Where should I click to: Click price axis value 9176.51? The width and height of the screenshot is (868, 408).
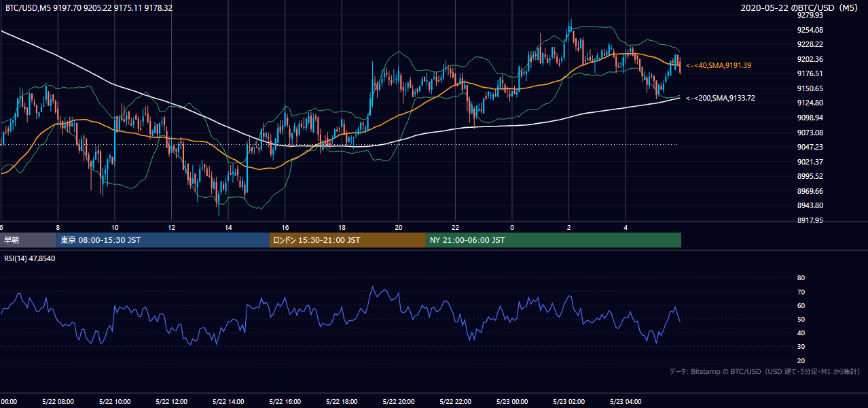[810, 73]
